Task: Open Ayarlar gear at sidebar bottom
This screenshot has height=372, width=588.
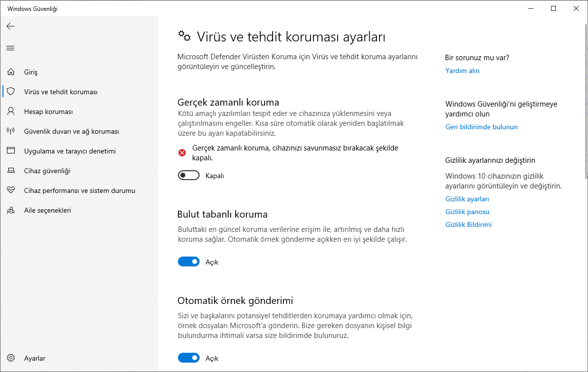Action: tap(10, 358)
